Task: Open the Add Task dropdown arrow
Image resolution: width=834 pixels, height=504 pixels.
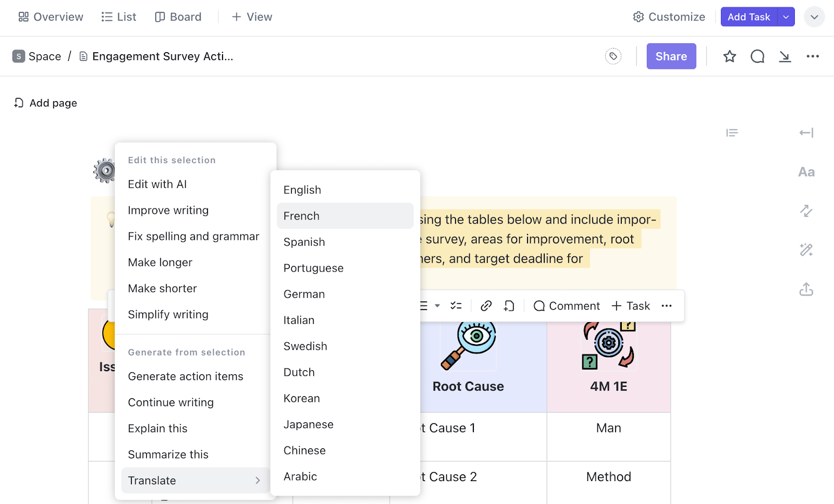Action: (786, 17)
